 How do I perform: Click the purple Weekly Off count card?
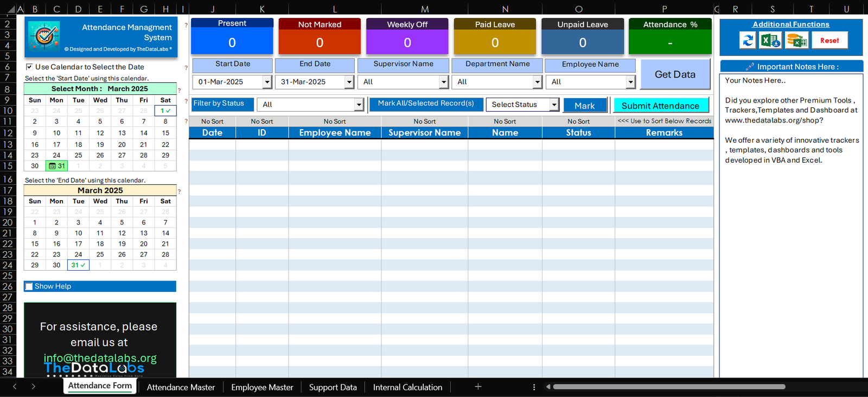coord(407,36)
